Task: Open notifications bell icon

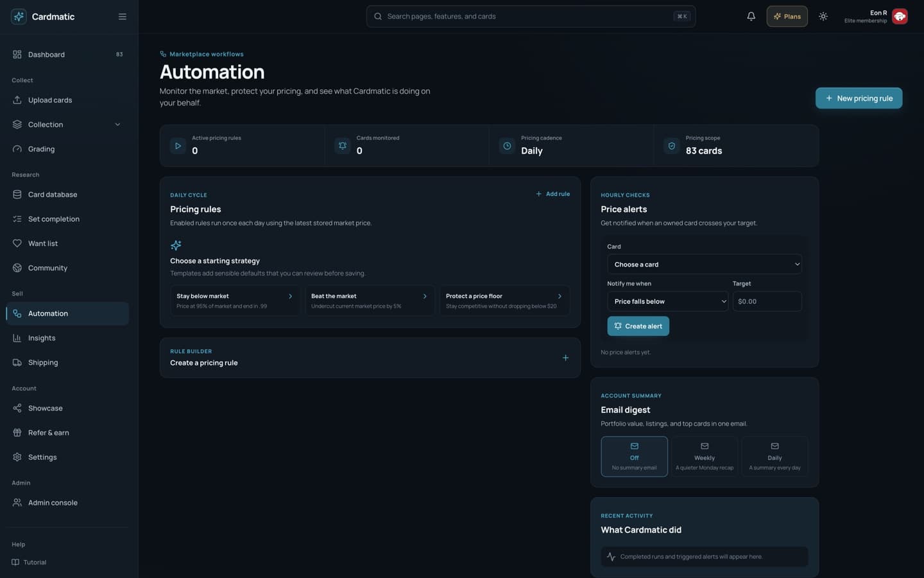Action: click(751, 17)
